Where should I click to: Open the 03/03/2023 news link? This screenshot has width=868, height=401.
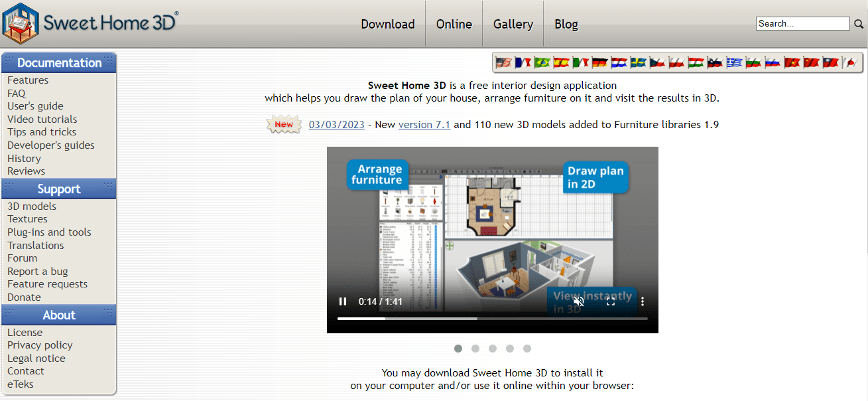(x=336, y=124)
